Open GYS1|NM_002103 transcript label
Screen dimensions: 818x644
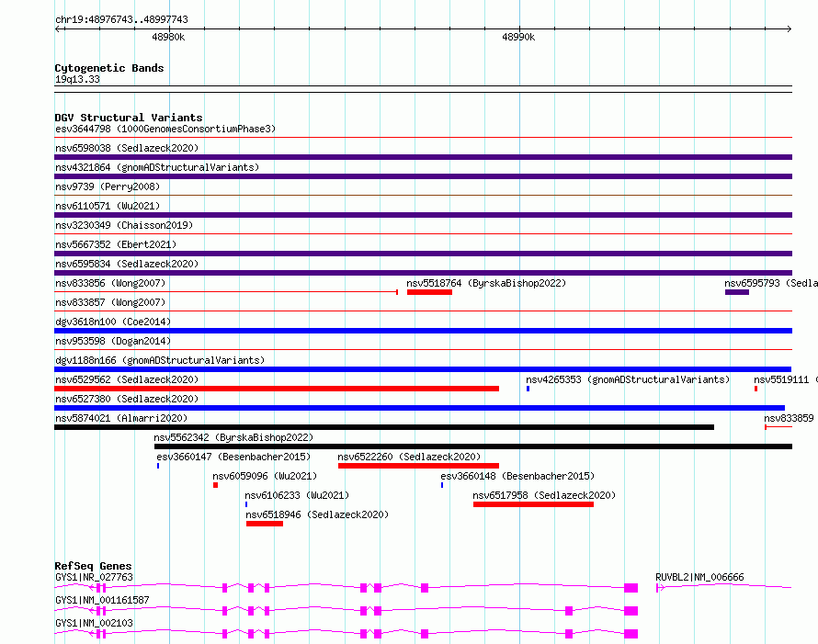[94, 623]
